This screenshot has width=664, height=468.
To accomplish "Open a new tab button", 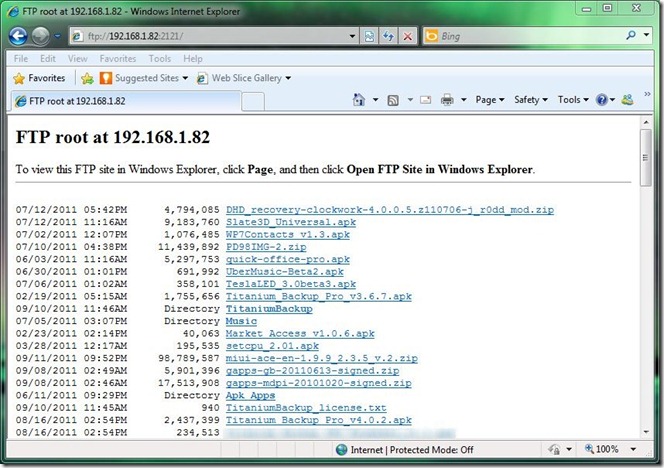I will coord(253,102).
